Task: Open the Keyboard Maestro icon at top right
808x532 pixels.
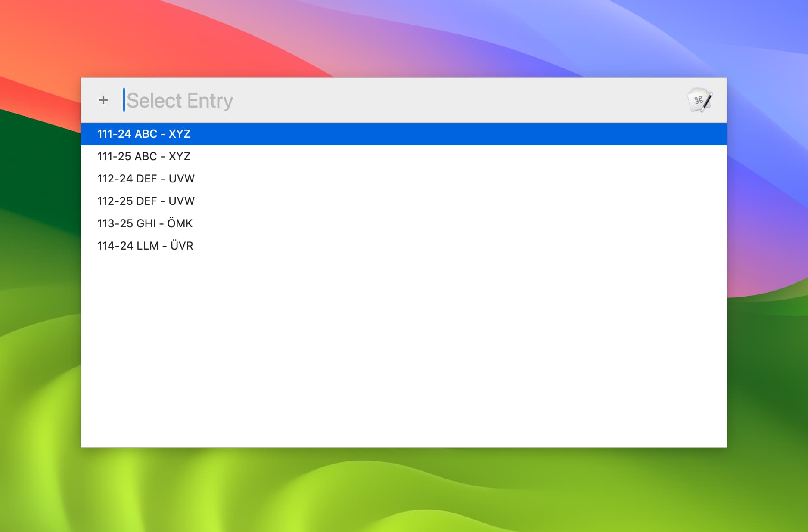Action: click(700, 100)
